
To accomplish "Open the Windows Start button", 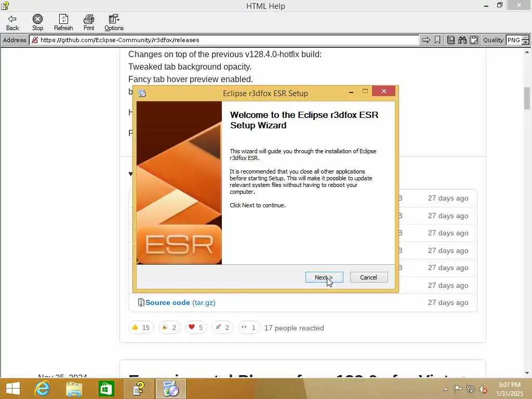I will [13, 389].
